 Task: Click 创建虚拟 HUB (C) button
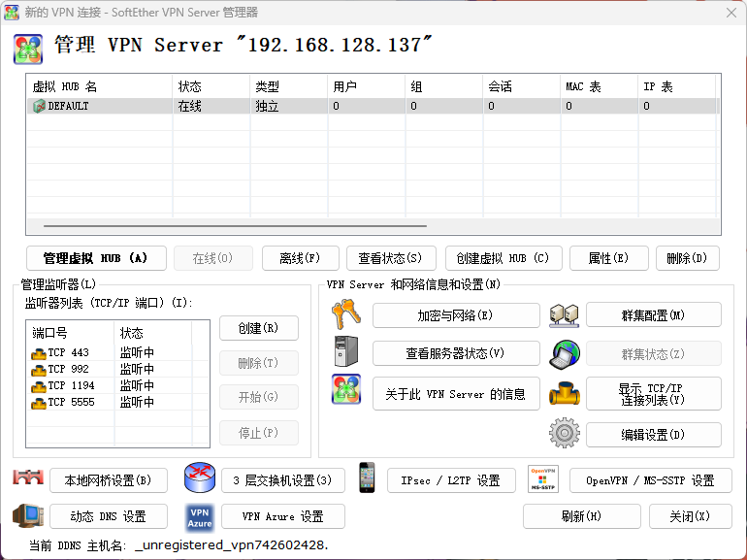pyautogui.click(x=503, y=258)
